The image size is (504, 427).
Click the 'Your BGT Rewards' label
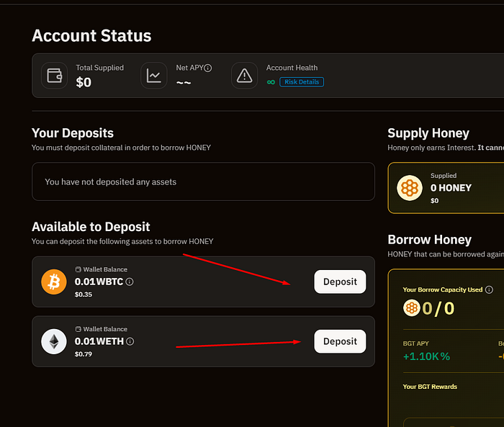pos(430,387)
